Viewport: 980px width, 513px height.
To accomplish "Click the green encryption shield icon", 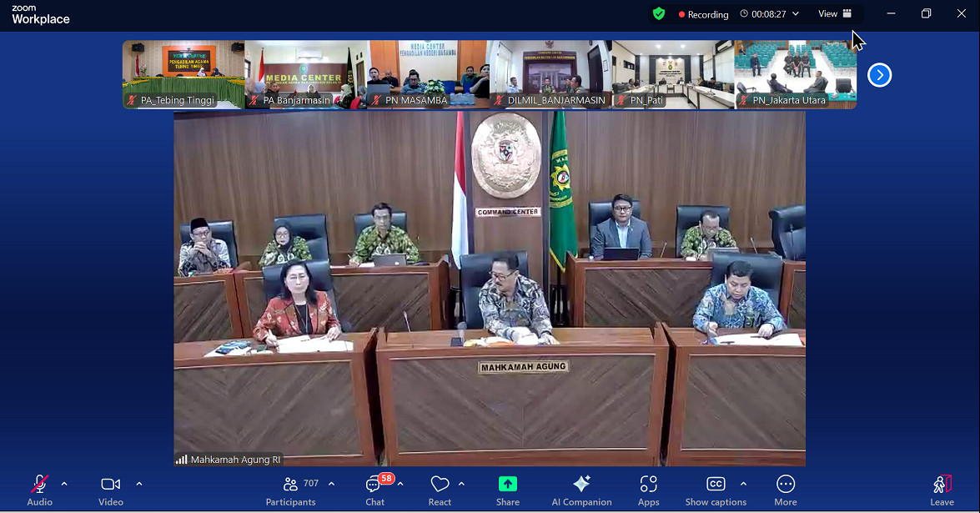I will 659,13.
